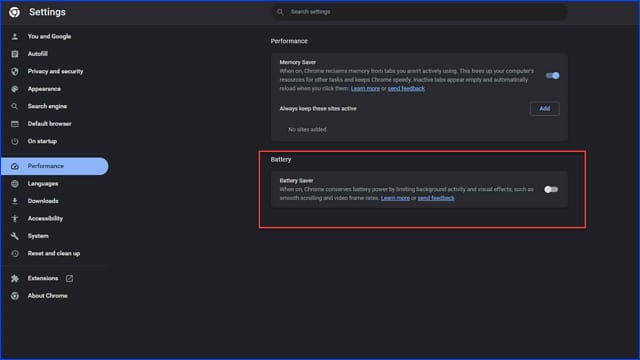Click the magnifier icon in the search settings bar

[280, 12]
